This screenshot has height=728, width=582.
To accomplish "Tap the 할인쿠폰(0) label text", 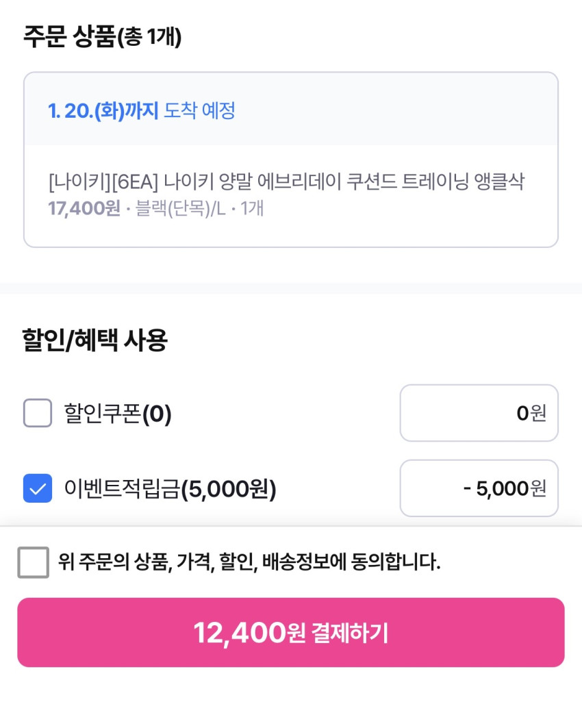I will [118, 414].
